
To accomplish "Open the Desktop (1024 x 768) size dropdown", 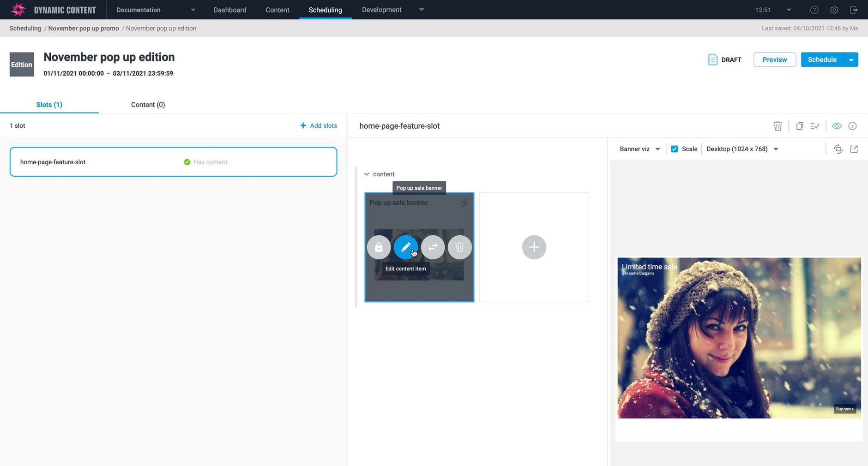I will pos(742,149).
